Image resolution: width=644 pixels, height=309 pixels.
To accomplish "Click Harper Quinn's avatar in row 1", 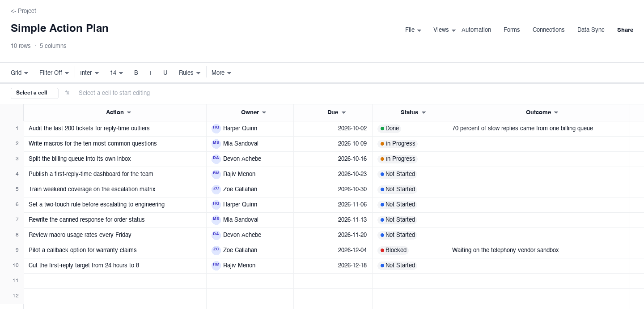I will tap(216, 129).
